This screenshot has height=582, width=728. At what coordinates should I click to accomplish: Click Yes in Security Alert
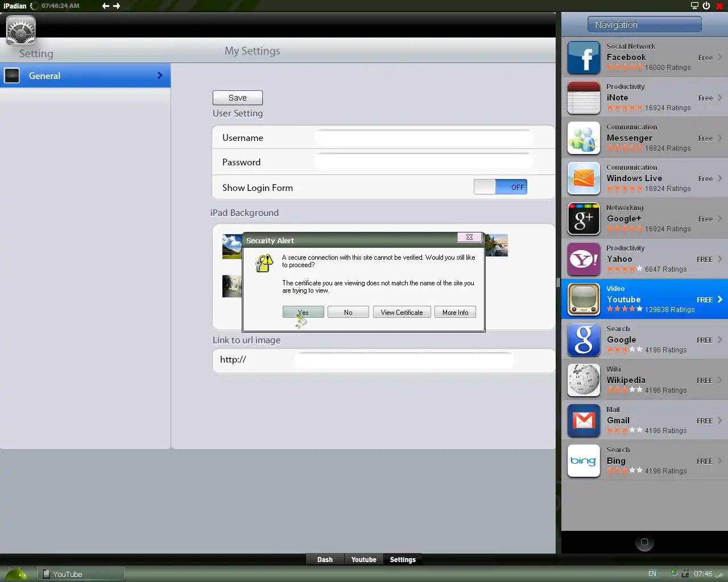pos(303,312)
